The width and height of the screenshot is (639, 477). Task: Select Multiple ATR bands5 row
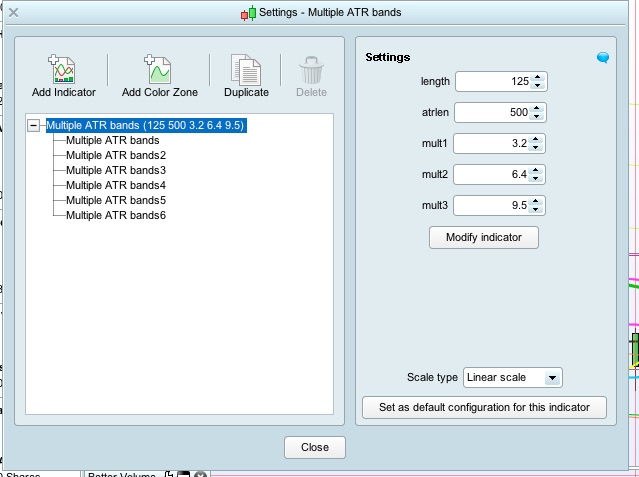point(116,201)
